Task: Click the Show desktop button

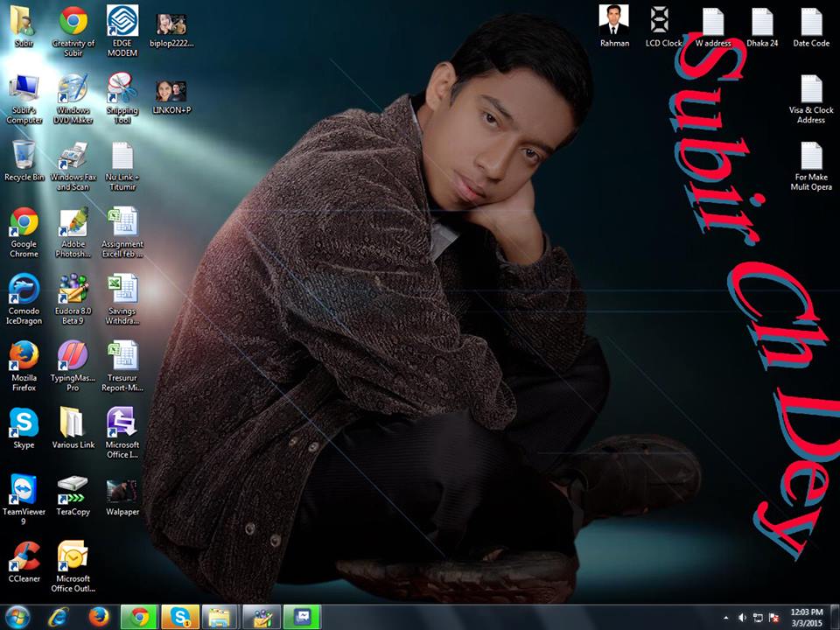Action: tap(835, 618)
